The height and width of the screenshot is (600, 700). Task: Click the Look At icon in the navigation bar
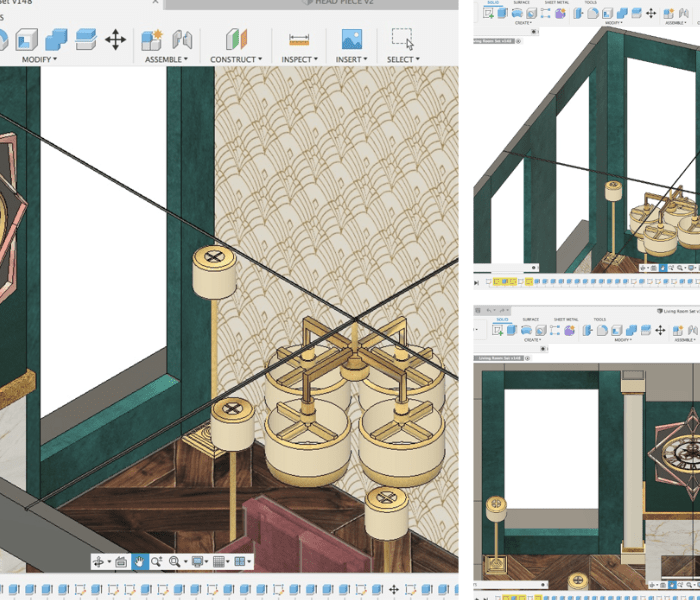121,562
